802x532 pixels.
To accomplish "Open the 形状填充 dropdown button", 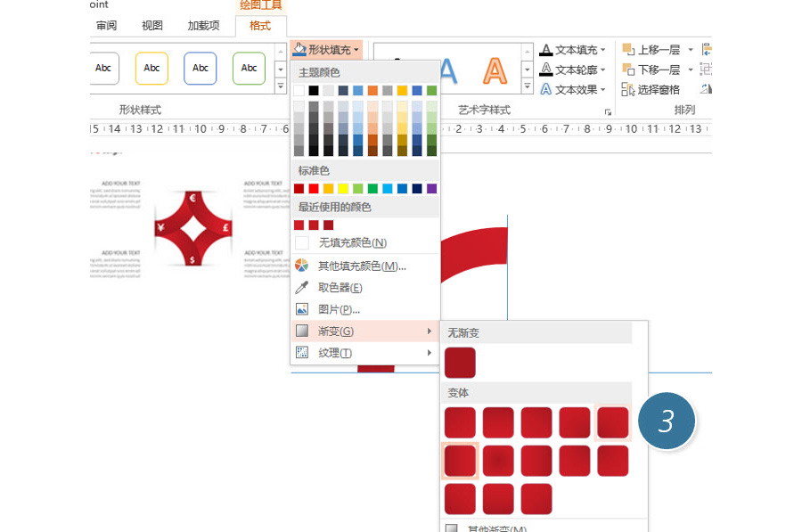I will (x=327, y=50).
